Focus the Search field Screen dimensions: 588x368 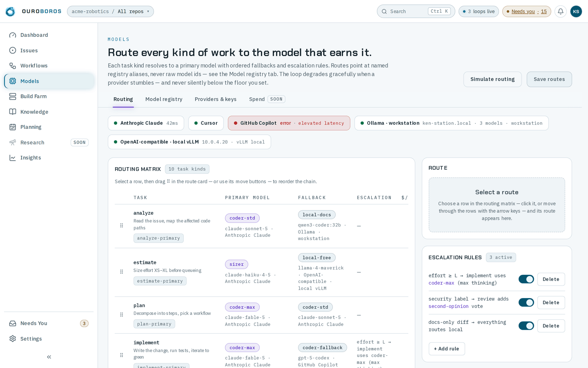point(416,11)
